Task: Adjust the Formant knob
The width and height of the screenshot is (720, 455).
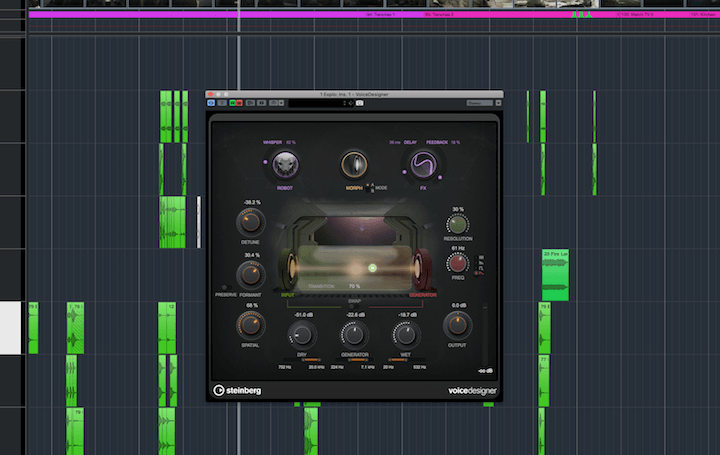Action: pyautogui.click(x=250, y=275)
